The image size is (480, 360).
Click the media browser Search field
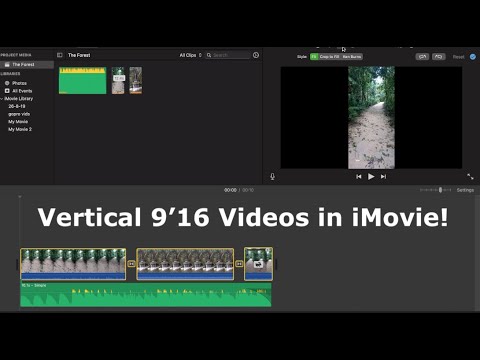click(228, 55)
